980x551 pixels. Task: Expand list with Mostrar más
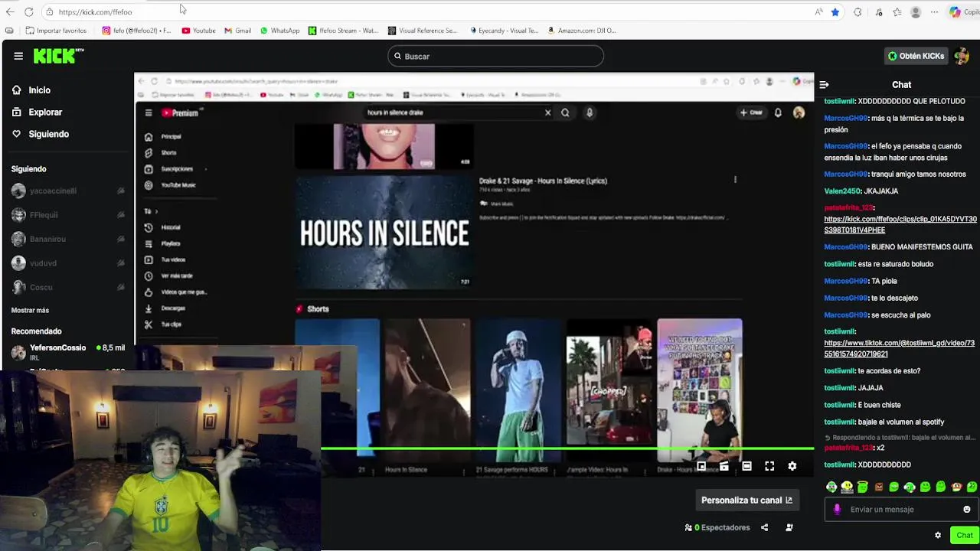[x=30, y=310]
